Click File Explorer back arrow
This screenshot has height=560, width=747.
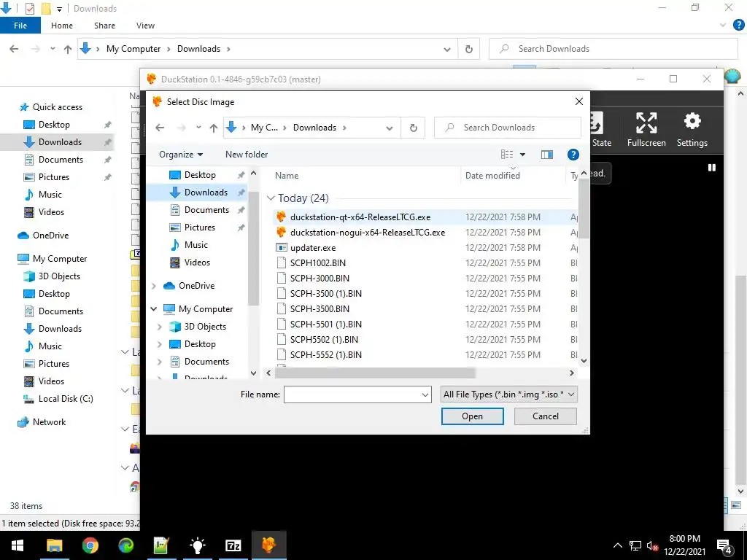click(x=15, y=49)
